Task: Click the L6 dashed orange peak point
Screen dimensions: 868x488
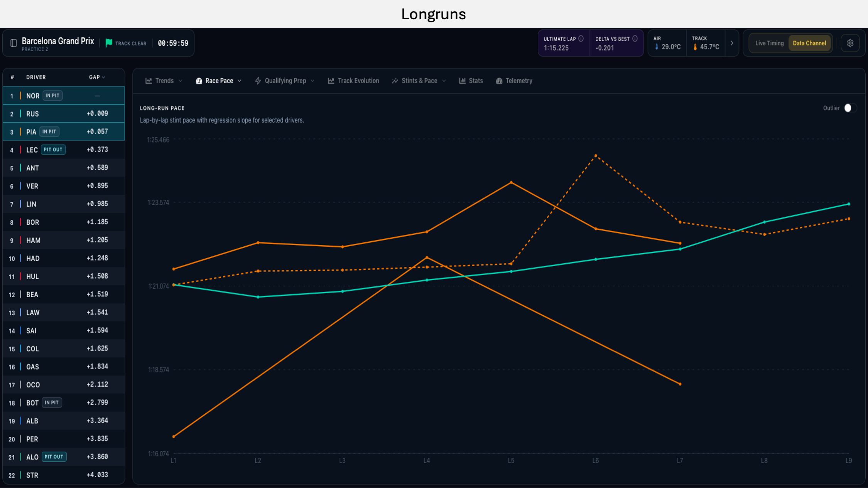Action: pyautogui.click(x=596, y=156)
